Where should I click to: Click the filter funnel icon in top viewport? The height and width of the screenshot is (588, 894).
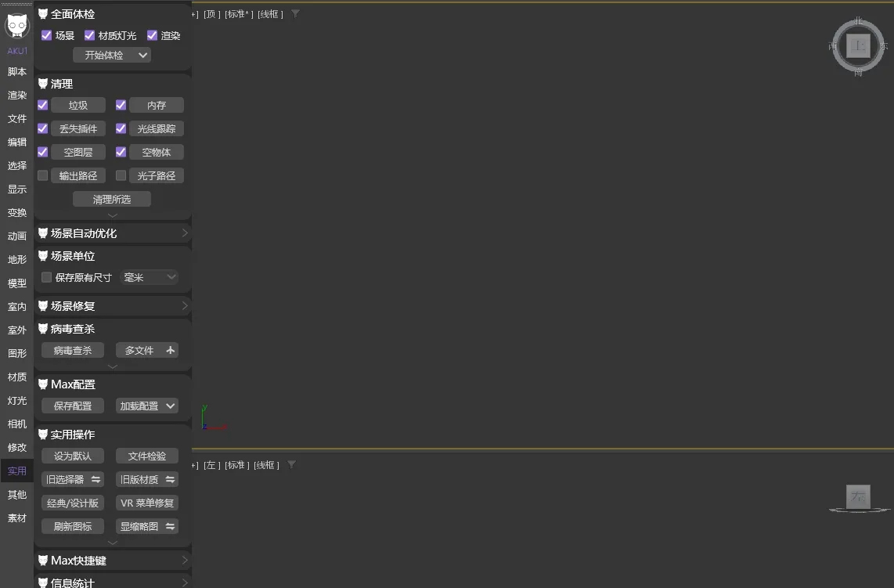pos(295,14)
